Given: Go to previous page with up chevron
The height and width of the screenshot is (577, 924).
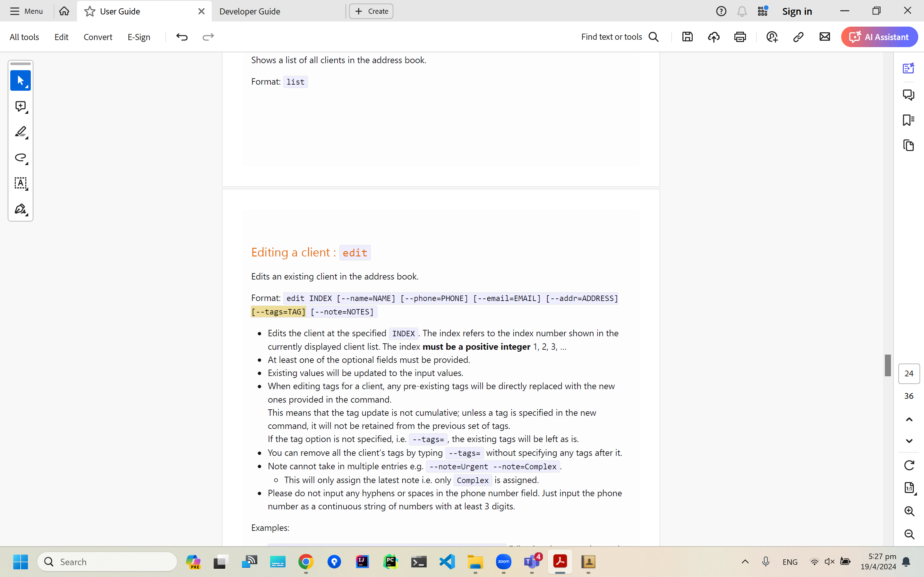Looking at the screenshot, I should point(909,419).
